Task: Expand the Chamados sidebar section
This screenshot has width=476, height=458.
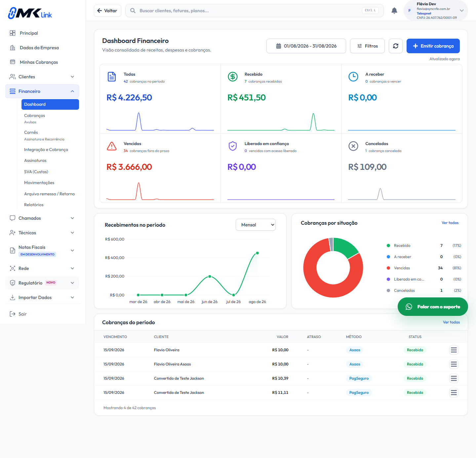Action: 42,218
